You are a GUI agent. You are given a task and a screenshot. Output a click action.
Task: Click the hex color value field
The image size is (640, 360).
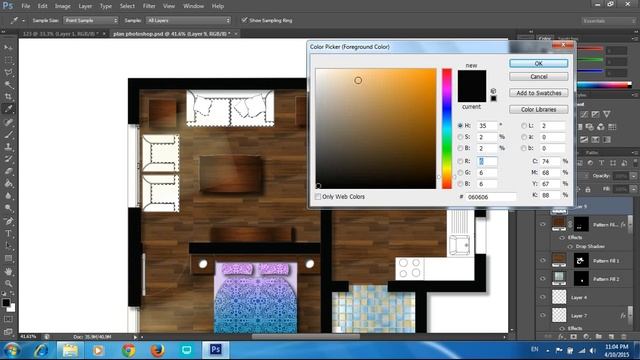[x=491, y=197]
